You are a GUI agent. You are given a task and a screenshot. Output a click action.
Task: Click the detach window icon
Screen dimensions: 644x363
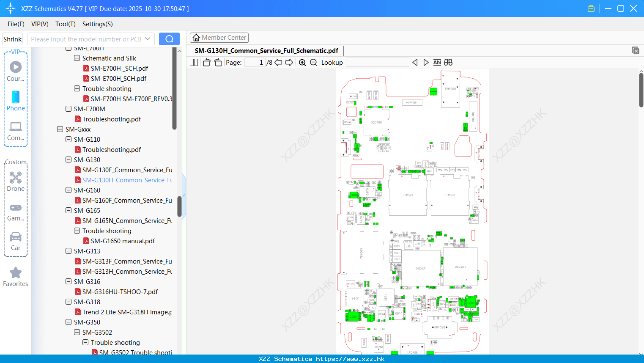coord(636,50)
